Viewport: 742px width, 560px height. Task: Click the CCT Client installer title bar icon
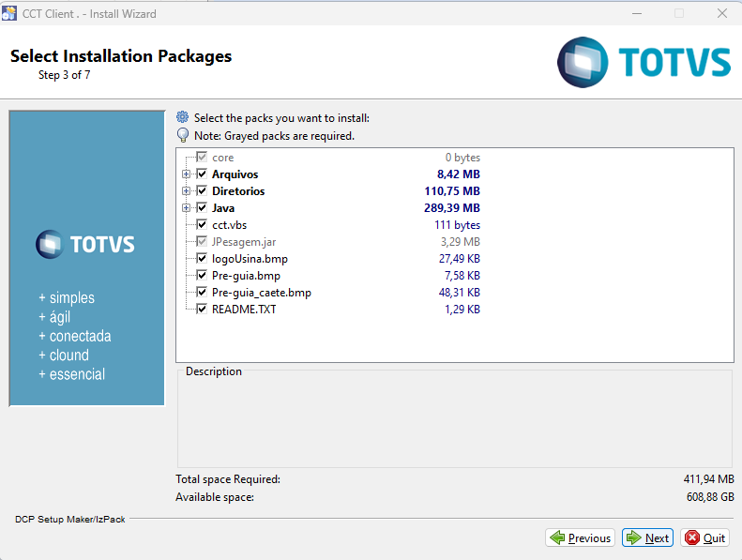9,13
